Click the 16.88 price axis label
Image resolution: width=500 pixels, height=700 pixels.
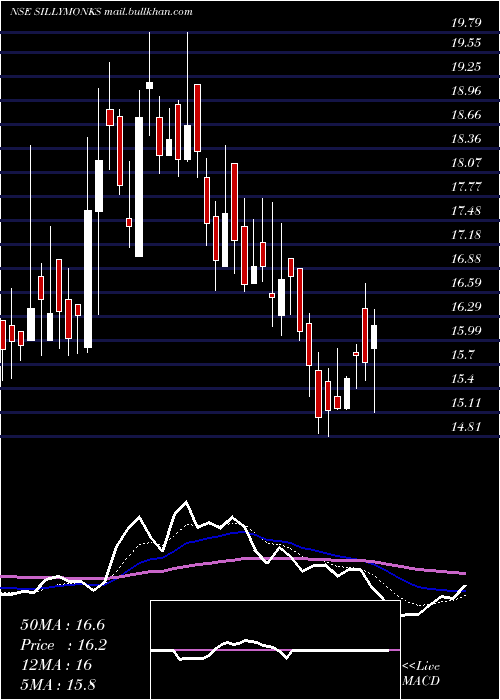coord(466,259)
